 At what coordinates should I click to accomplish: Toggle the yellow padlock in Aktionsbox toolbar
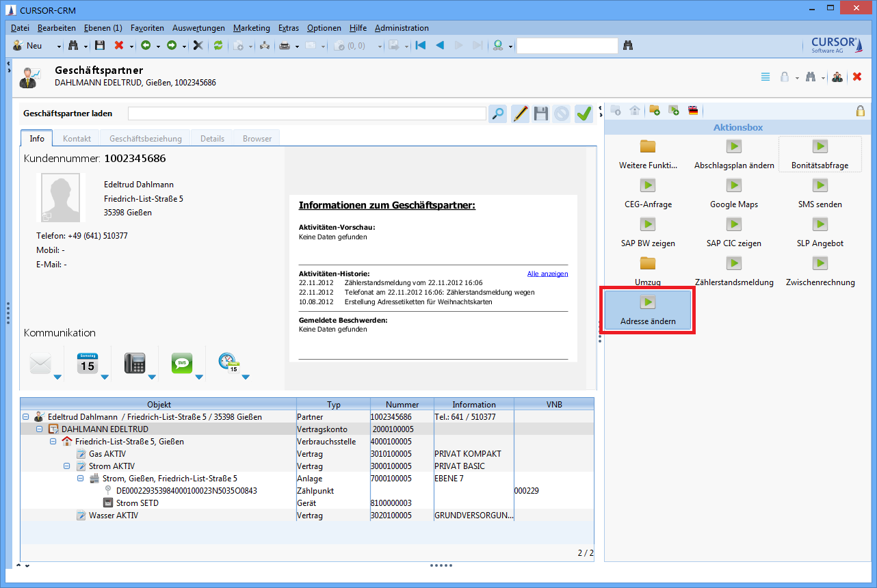860,111
